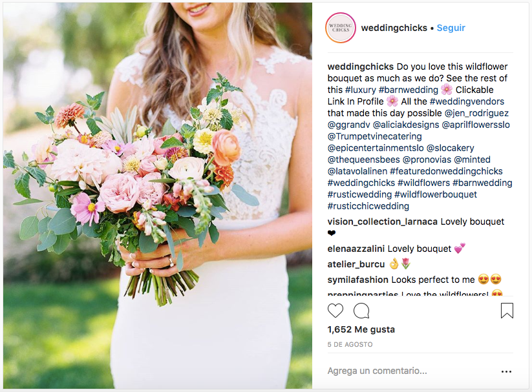Click the bride bouquet photo

click(158, 196)
